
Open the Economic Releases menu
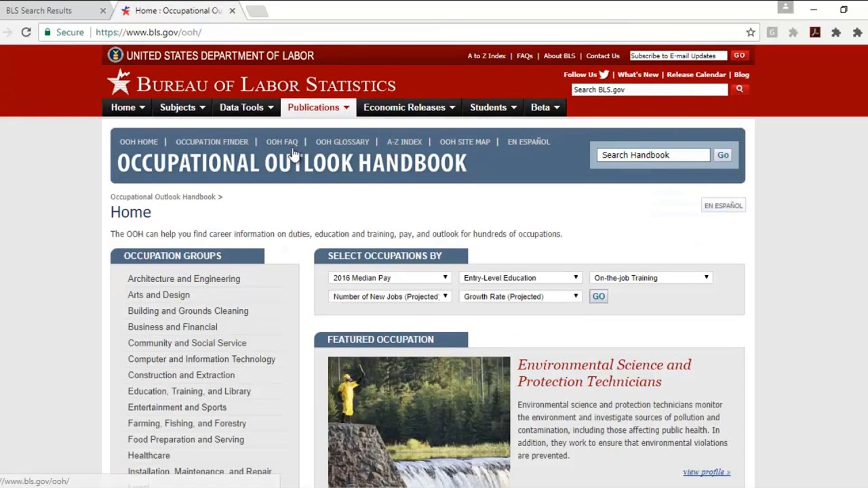[409, 107]
